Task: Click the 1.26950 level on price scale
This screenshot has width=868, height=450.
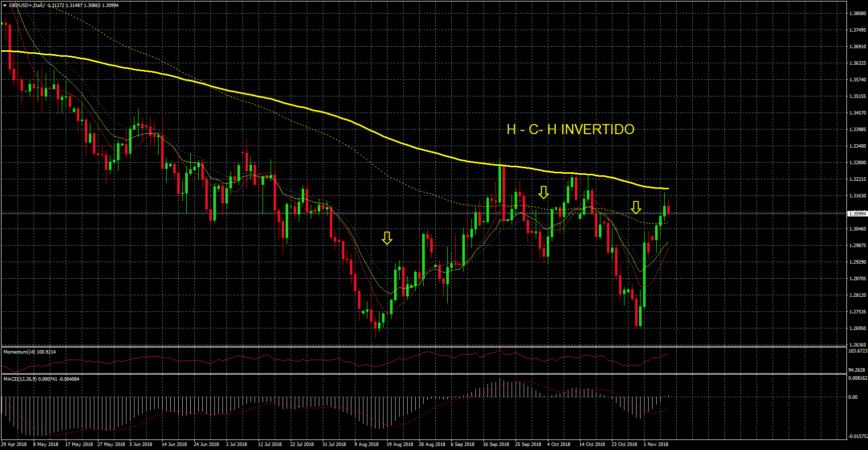Action: click(857, 328)
